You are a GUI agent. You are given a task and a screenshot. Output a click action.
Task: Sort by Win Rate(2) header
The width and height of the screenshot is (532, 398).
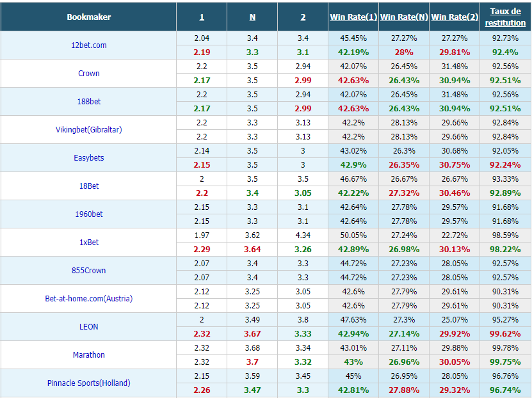[x=455, y=17]
